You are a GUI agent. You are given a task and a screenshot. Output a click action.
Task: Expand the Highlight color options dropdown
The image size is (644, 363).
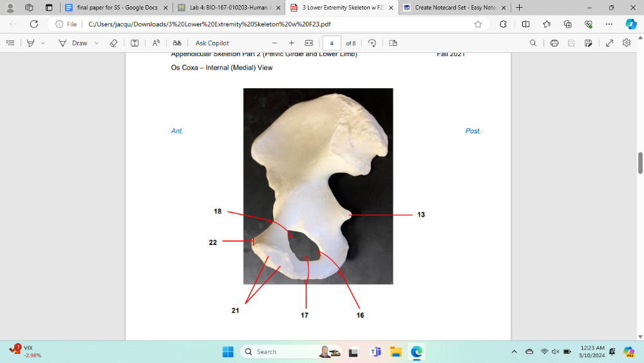tap(43, 43)
